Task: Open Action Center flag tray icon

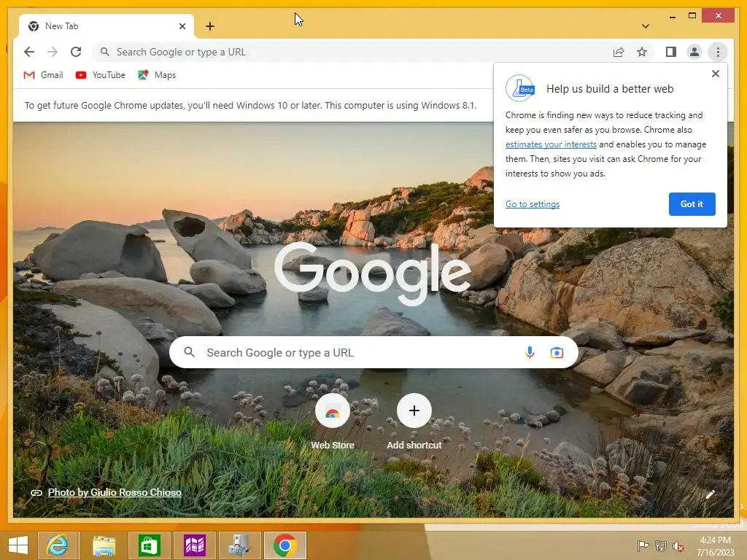Action: (643, 546)
